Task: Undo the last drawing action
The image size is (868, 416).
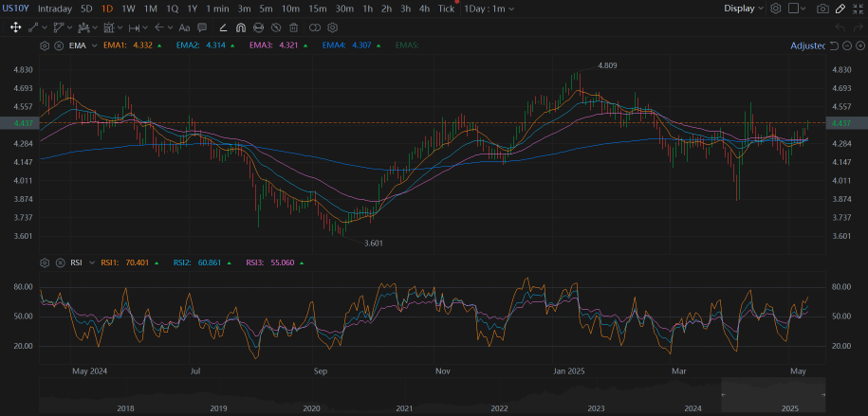Action: [840, 27]
